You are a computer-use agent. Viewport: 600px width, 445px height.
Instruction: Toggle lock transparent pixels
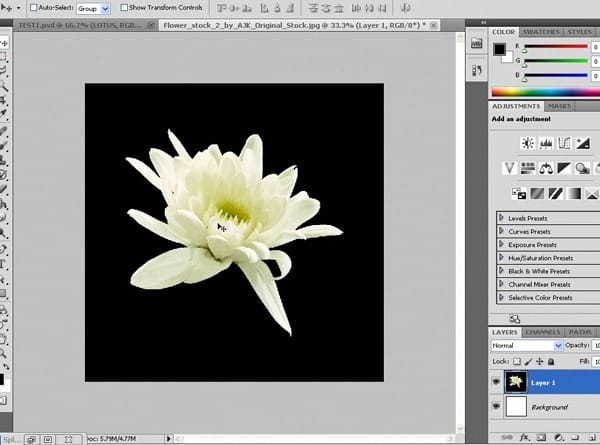[x=517, y=362]
